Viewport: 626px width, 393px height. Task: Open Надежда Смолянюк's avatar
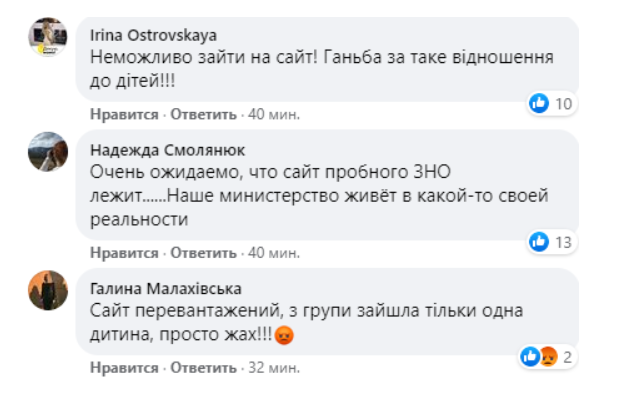[x=48, y=152]
